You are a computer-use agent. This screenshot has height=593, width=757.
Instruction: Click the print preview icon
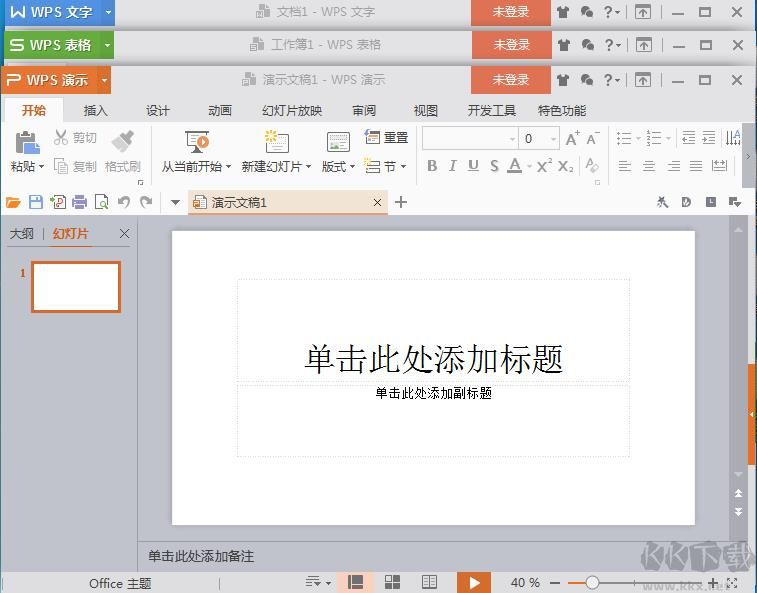coord(101,202)
